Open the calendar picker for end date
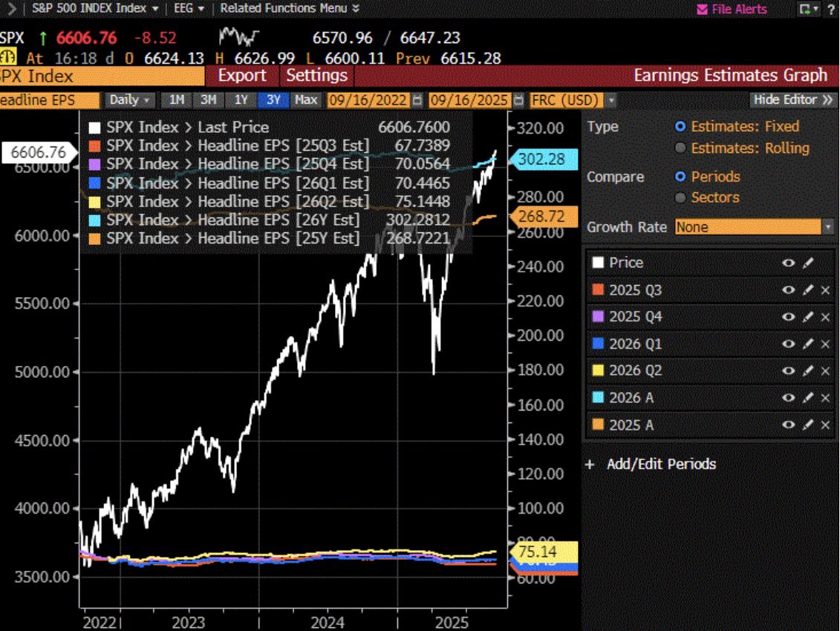Screen dimensions: 840x631 click(x=518, y=100)
